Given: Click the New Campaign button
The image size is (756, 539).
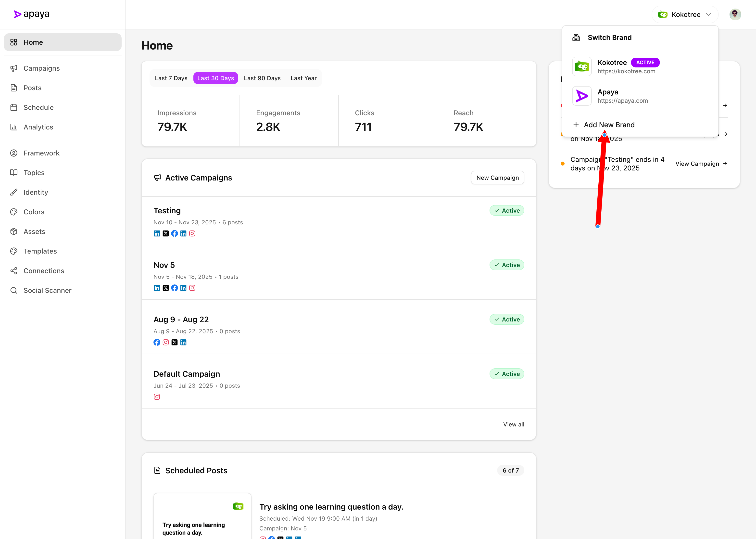Looking at the screenshot, I should click(497, 178).
